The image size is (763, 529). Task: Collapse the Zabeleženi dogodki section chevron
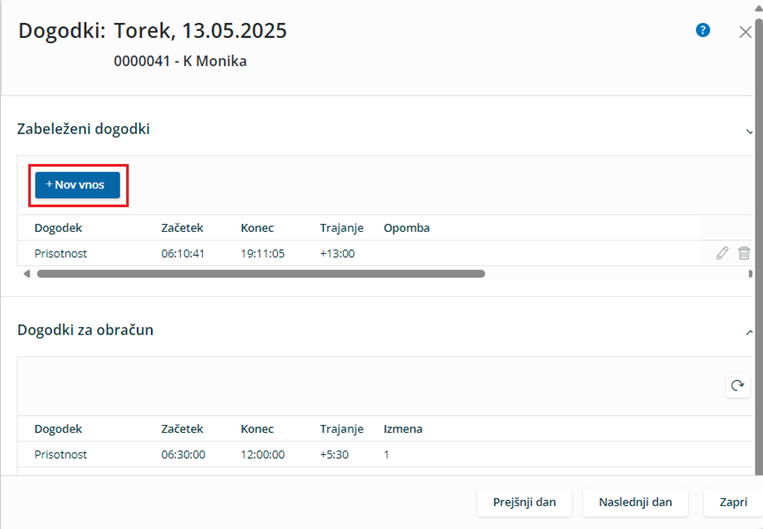[749, 131]
